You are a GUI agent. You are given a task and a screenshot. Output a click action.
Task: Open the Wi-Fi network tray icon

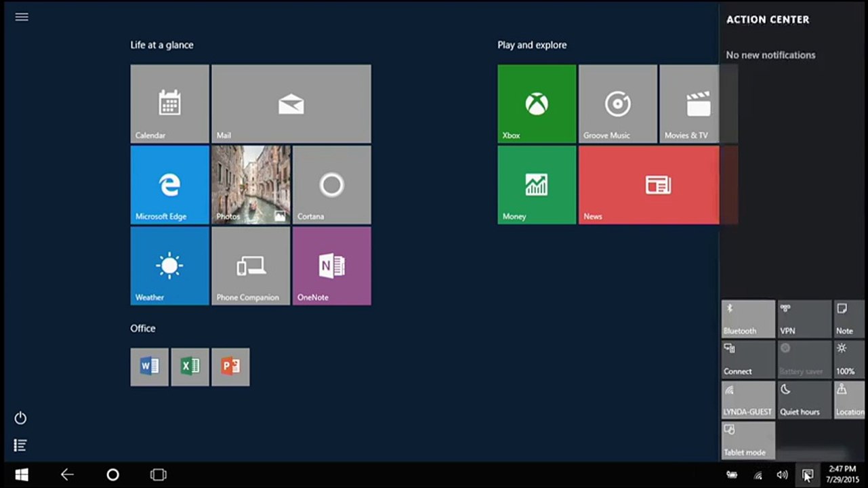click(x=758, y=475)
